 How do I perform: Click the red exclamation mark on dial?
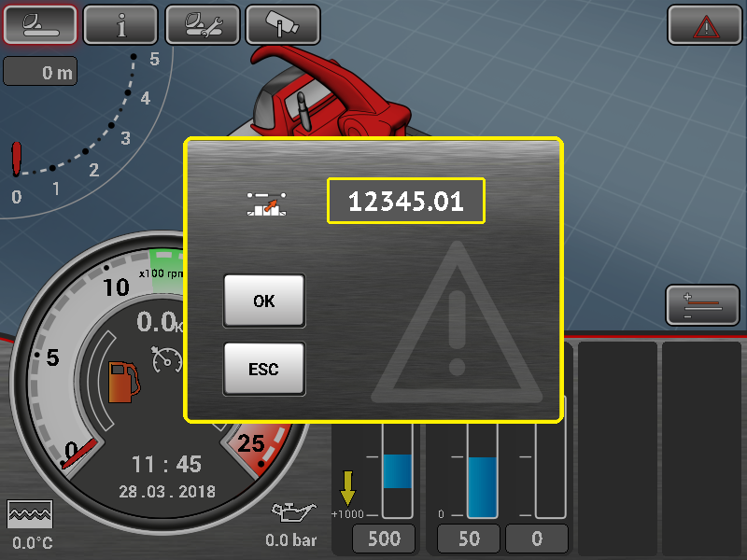tap(16, 160)
